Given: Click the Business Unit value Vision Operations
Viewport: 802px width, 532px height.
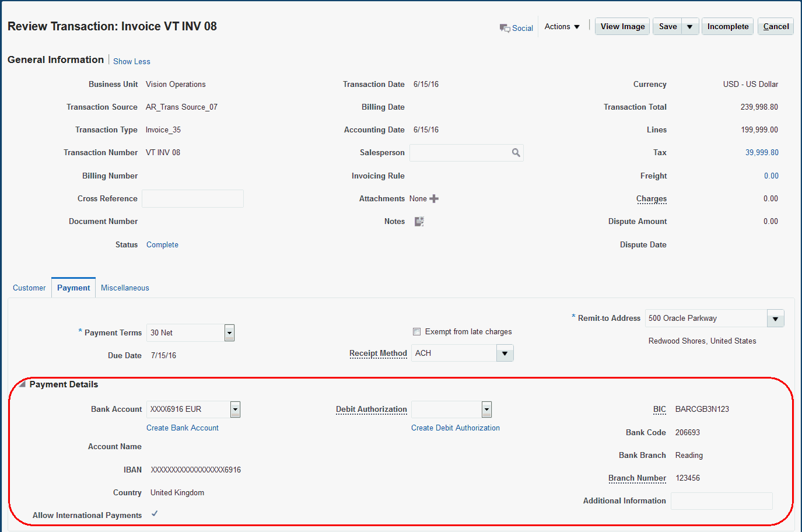Looking at the screenshot, I should 176,85.
